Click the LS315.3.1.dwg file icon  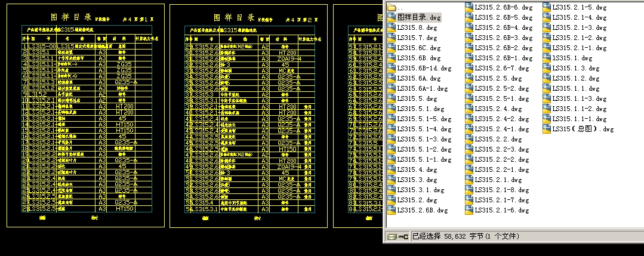[392, 189]
